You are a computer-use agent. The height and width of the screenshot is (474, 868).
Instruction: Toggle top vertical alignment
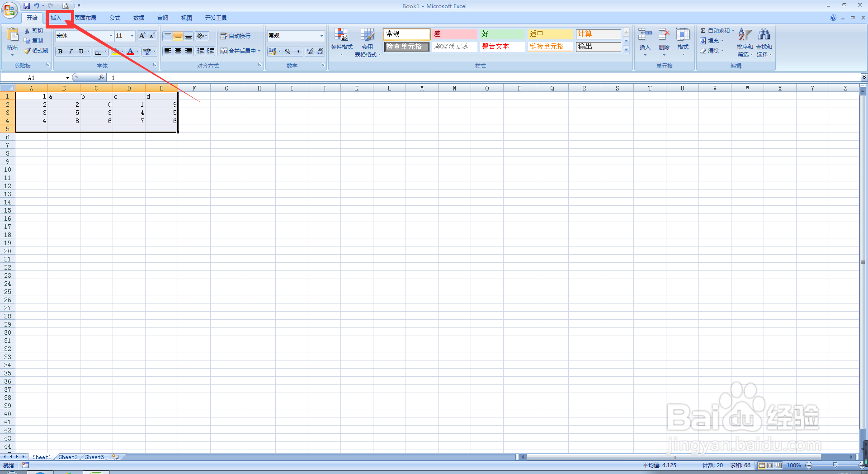point(168,36)
